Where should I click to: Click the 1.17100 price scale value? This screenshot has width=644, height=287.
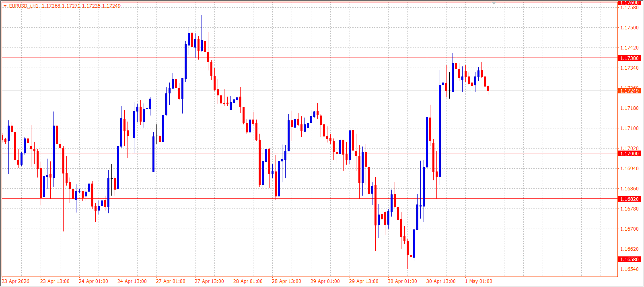tap(630, 128)
